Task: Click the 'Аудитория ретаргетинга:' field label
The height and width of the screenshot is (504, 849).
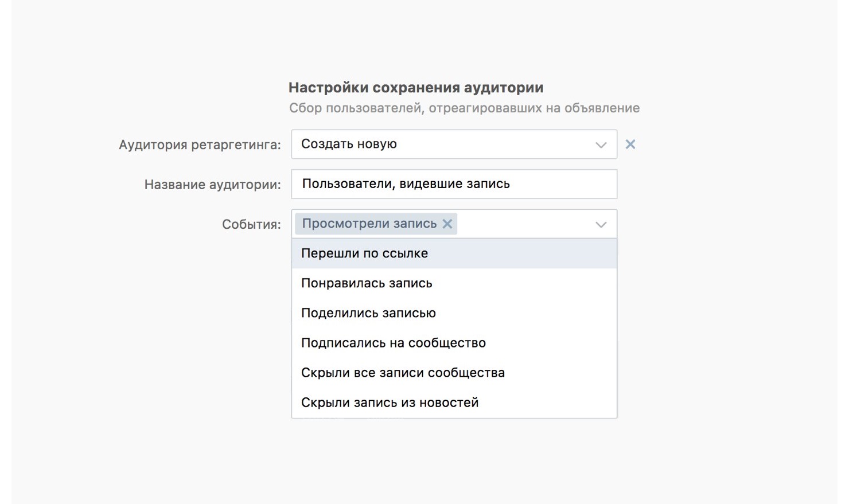Action: [x=200, y=145]
